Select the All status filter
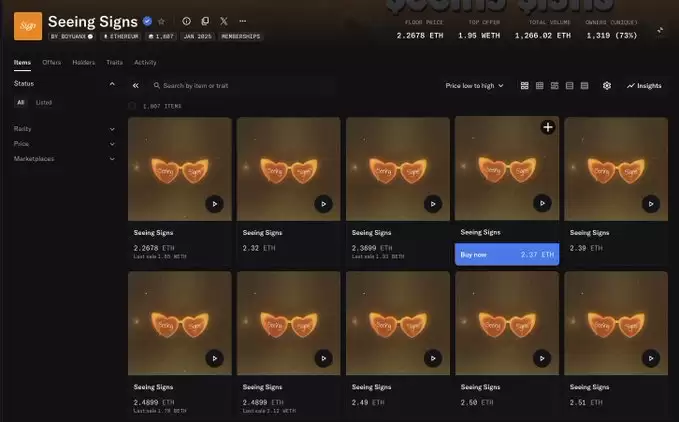Viewport: 679px width, 422px height. coord(21,102)
